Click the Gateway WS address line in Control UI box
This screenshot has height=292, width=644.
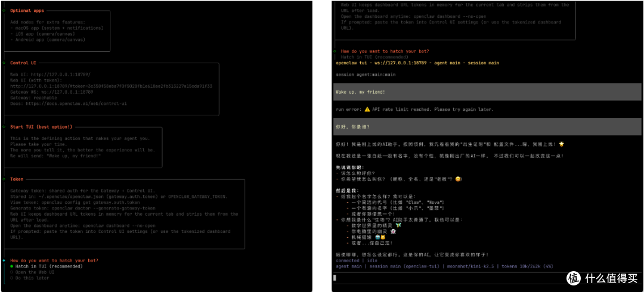point(52,92)
